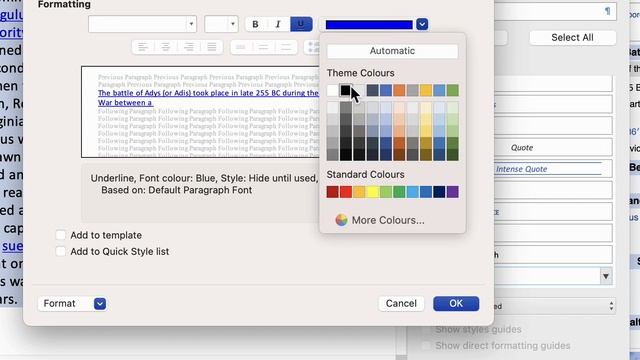Center paragraph text alignment
Screen dimensions: 640x360
[x=166, y=47]
